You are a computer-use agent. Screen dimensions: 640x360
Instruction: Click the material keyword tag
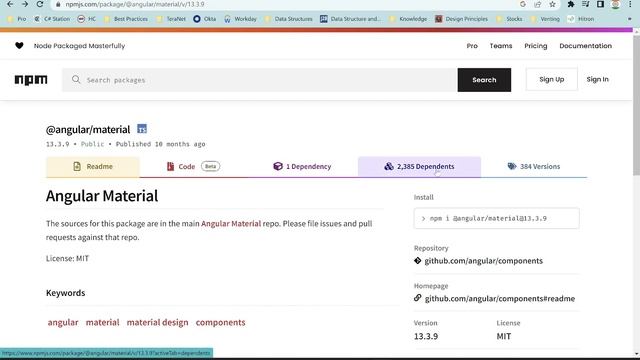pos(102,322)
